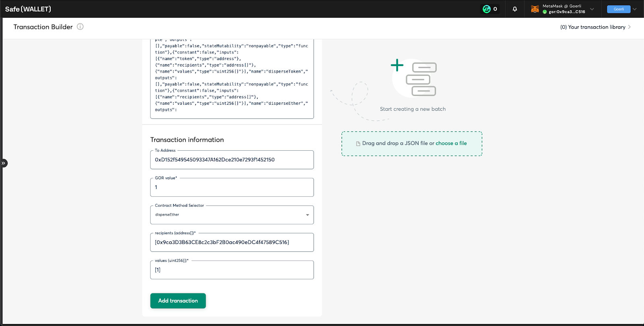The height and width of the screenshot is (326, 644).
Task: Click the Add transaction button
Action: pos(178,301)
